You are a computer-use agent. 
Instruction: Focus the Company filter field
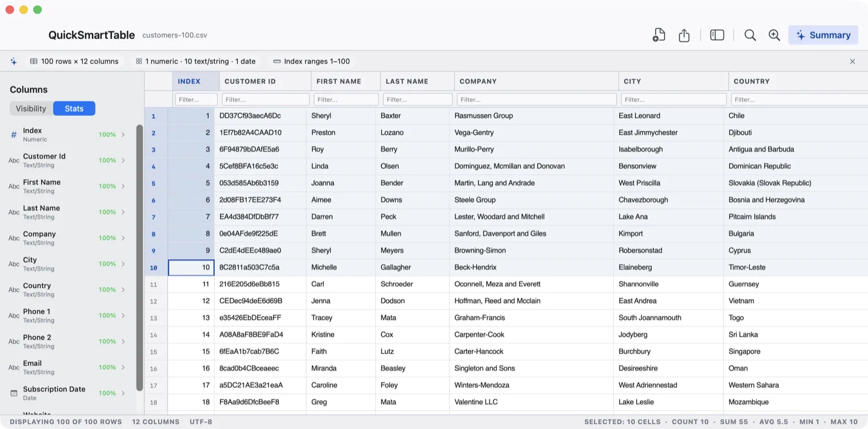[x=537, y=99]
